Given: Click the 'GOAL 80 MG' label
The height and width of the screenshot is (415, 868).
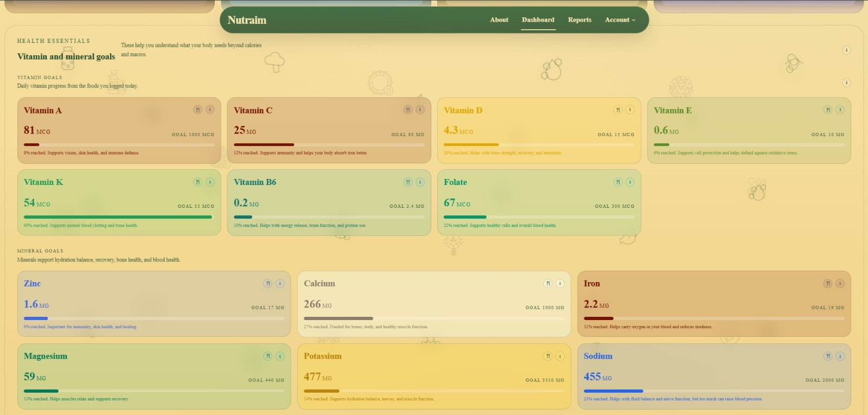Looking at the screenshot, I should [407, 135].
